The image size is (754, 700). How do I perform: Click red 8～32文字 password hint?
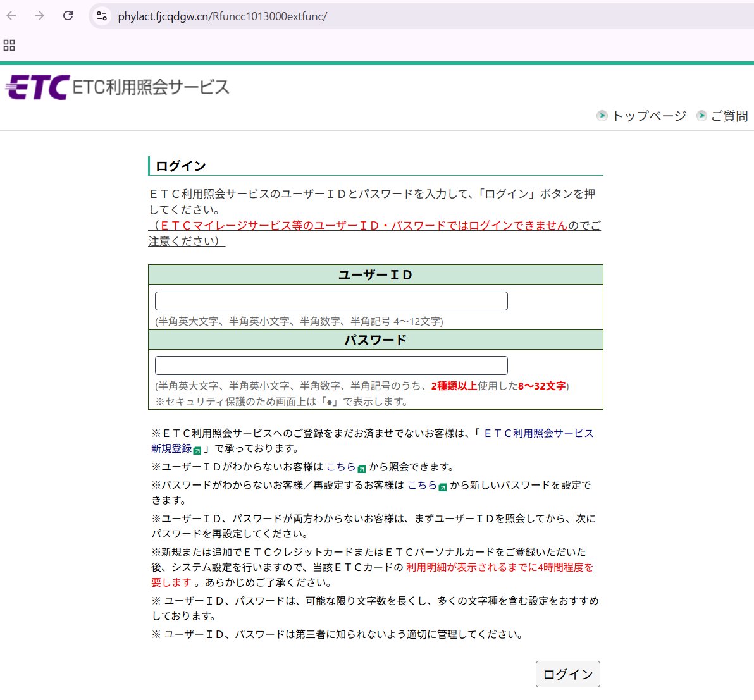point(542,386)
